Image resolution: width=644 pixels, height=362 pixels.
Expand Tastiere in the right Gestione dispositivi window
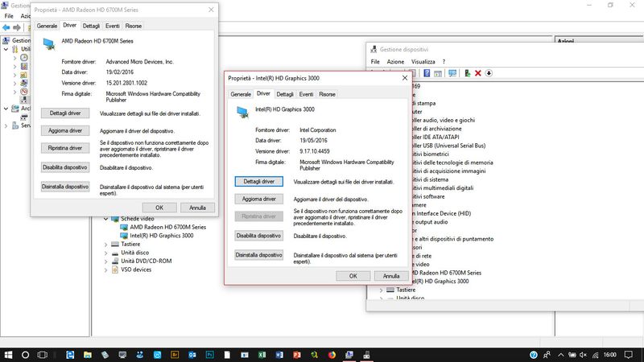point(381,290)
